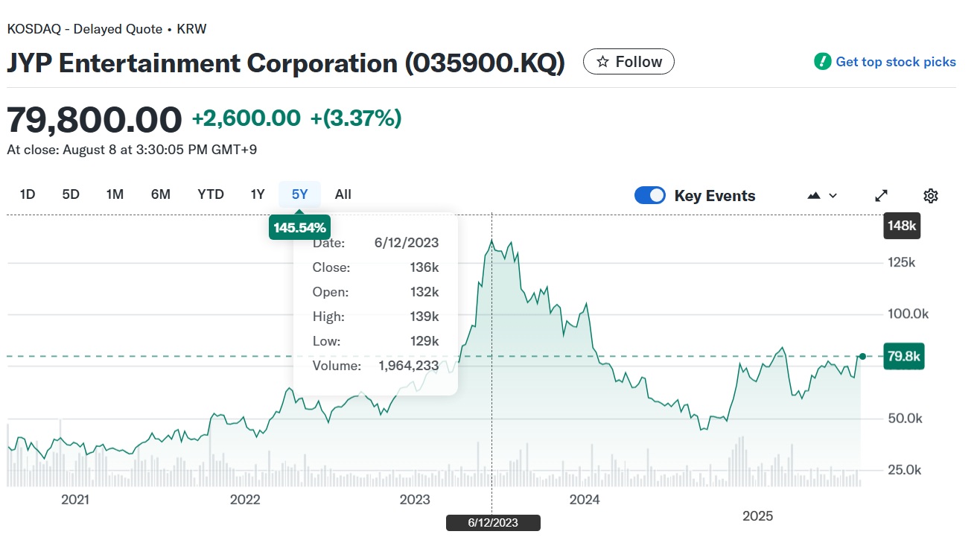Click the 100.0k axis label
Screen dimensions: 980x543
pyautogui.click(x=907, y=314)
